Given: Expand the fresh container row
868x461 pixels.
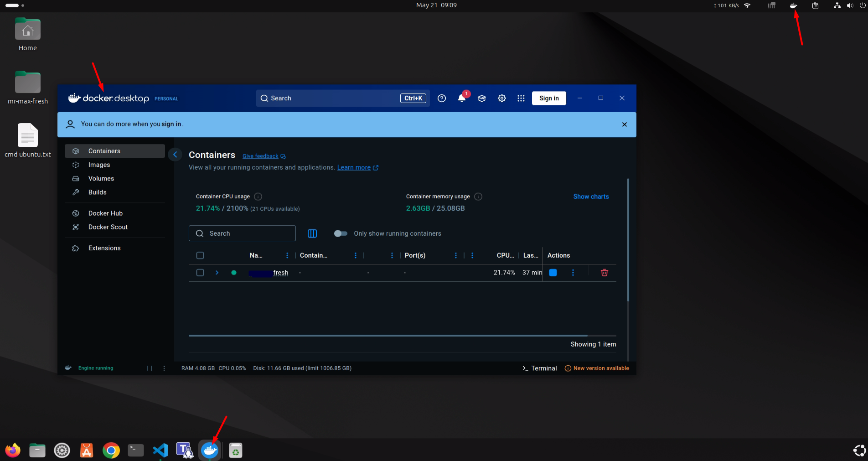Looking at the screenshot, I should pyautogui.click(x=217, y=273).
